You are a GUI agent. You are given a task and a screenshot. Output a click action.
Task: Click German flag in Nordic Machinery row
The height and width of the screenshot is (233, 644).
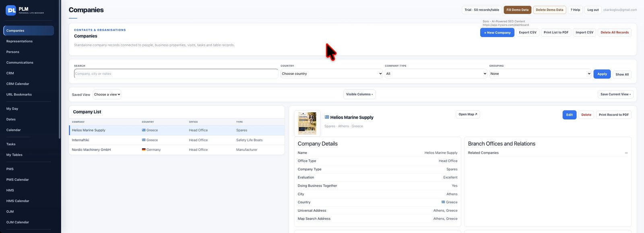[144, 150]
